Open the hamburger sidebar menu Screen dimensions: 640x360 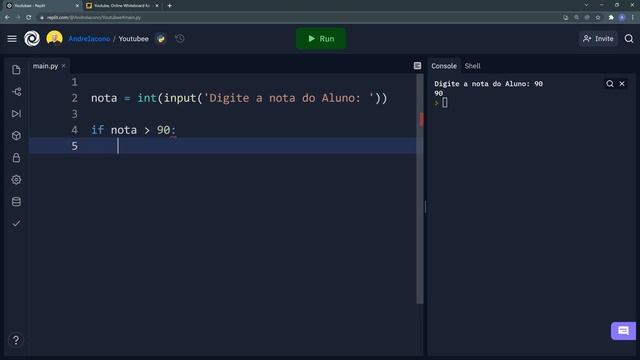coord(12,39)
